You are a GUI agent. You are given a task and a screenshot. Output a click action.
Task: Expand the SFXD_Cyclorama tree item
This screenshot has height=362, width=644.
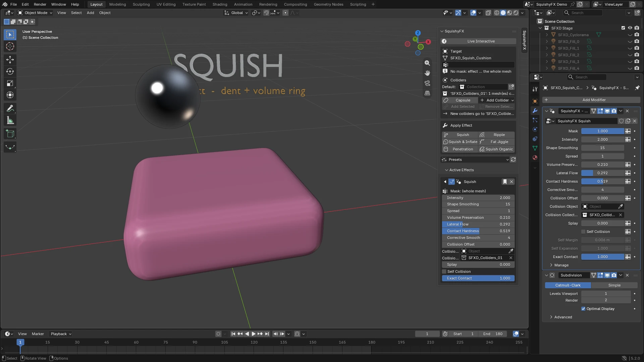(547, 35)
